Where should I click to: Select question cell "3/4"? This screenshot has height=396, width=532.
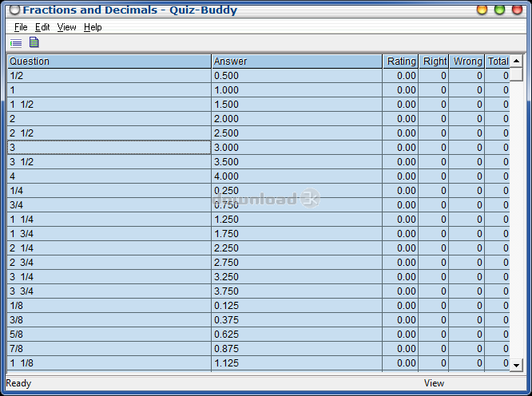(x=109, y=204)
